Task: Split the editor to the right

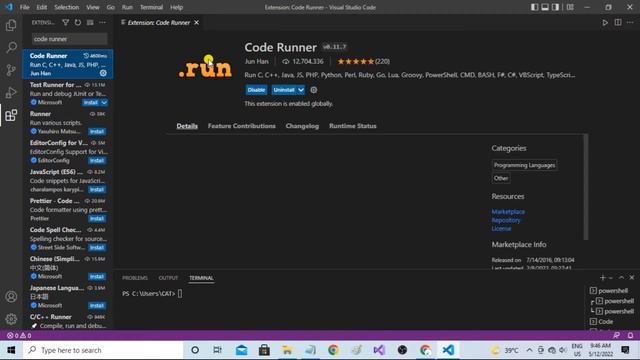Action: click(x=618, y=22)
